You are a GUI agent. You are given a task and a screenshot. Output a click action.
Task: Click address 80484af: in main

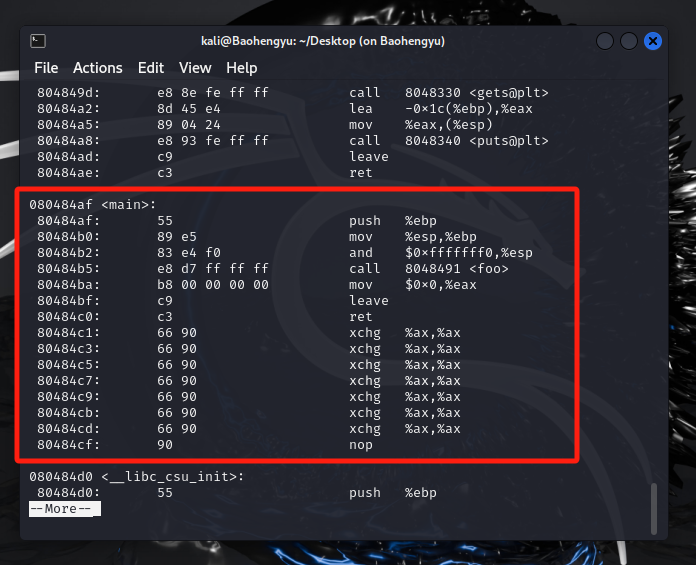[69, 221]
